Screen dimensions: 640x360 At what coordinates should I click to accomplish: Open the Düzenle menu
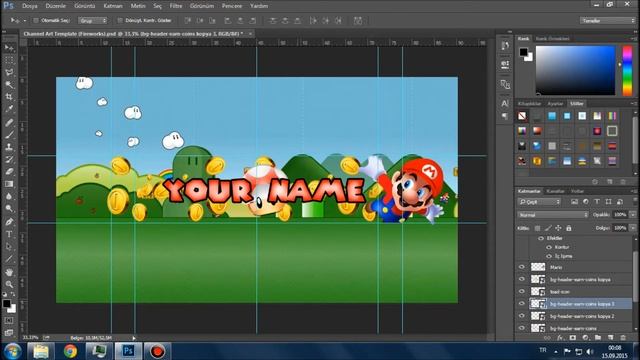point(56,6)
